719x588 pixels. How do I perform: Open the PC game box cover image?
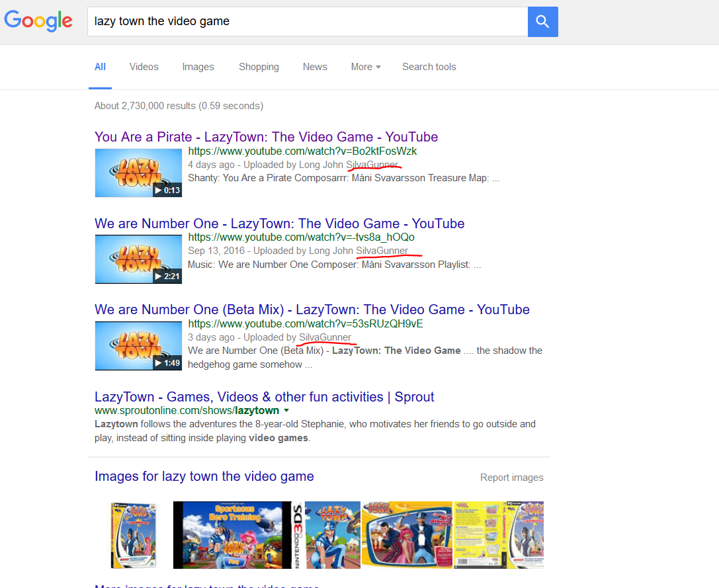pyautogui.click(x=134, y=535)
